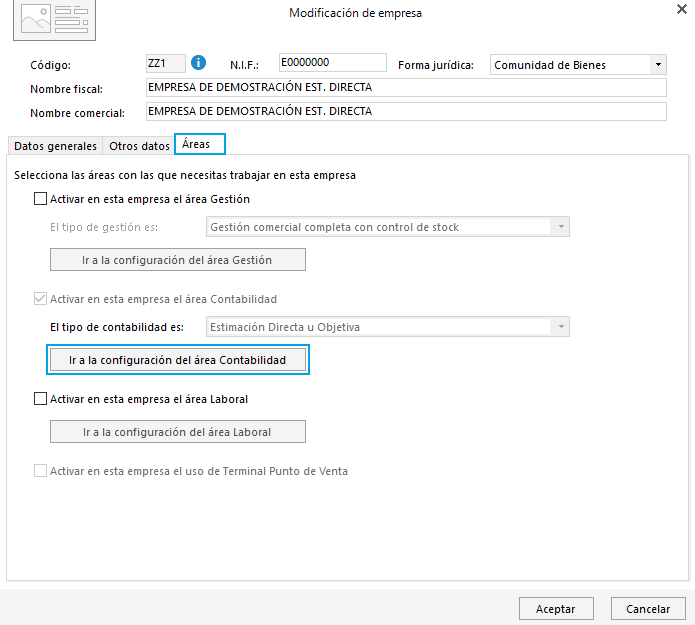Switch to the Otros datos tab

(139, 146)
